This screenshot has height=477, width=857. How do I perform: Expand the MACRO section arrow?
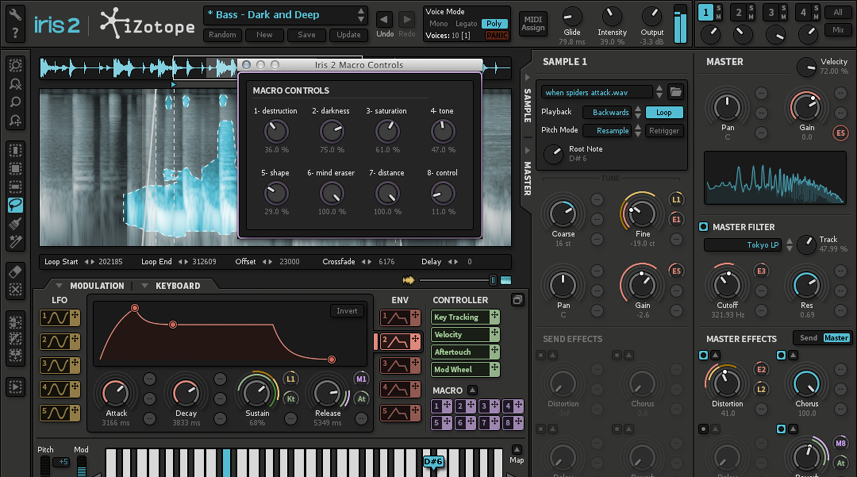472,390
